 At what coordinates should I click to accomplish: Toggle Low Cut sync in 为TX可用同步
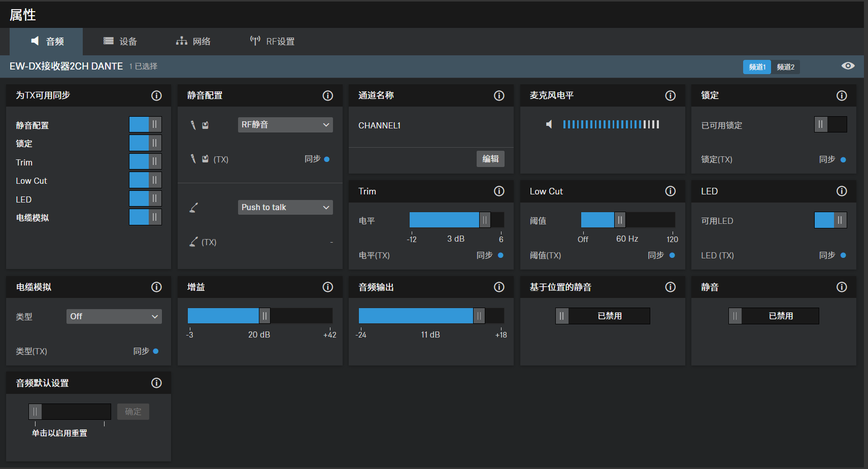click(145, 180)
